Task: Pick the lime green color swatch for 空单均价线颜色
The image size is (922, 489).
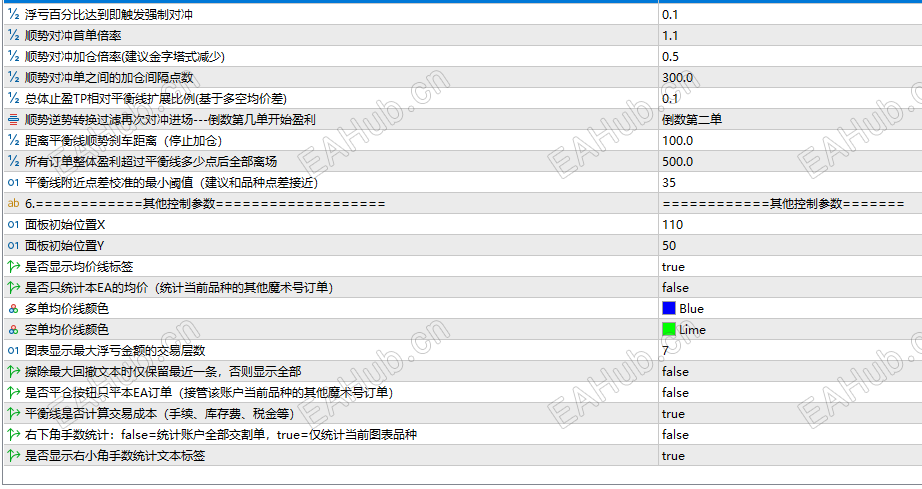Action: pyautogui.click(x=669, y=330)
